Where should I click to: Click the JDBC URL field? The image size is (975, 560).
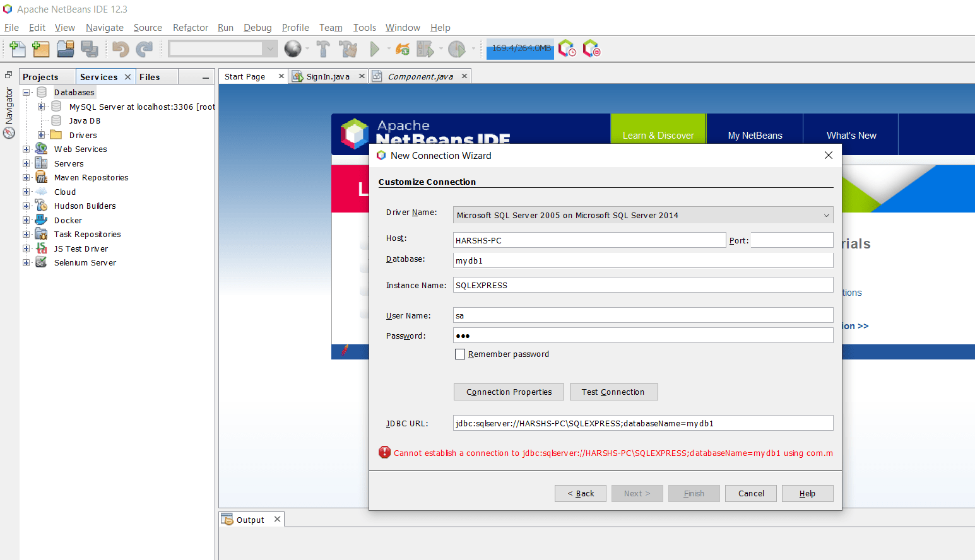[643, 423]
